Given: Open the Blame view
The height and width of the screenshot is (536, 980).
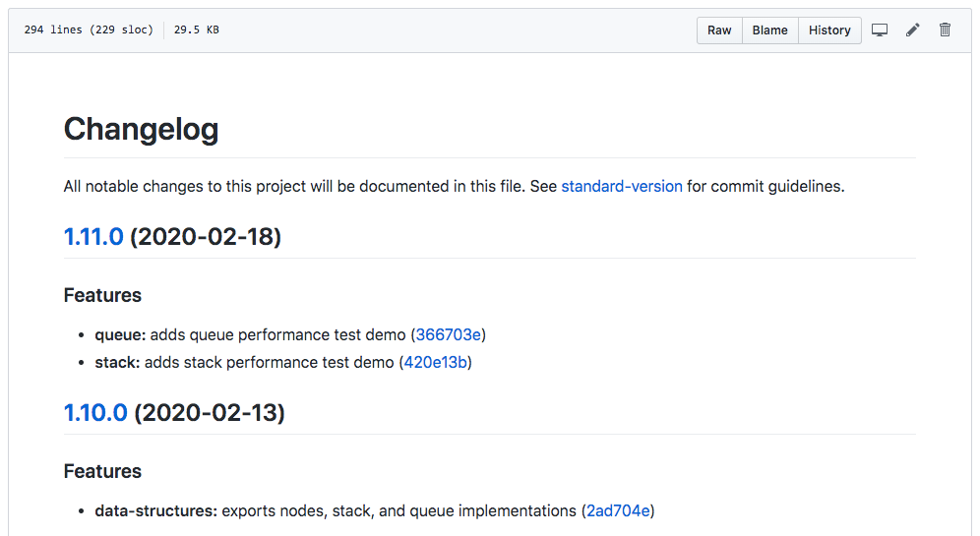Looking at the screenshot, I should [x=769, y=30].
